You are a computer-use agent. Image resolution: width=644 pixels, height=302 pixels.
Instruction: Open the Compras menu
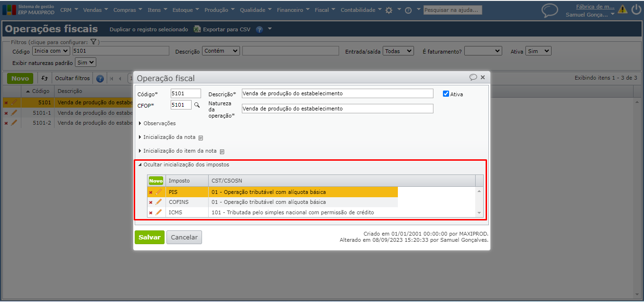click(128, 10)
